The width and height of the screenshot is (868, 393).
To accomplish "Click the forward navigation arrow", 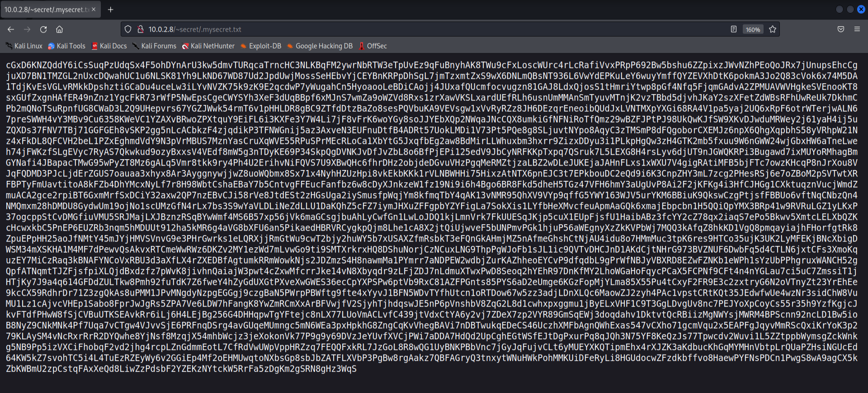I will pyautogui.click(x=27, y=29).
